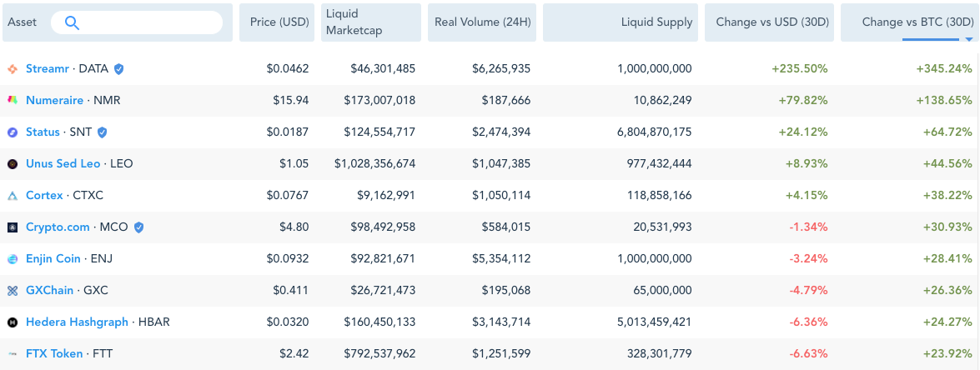This screenshot has height=370, width=980.
Task: Sort by Liquid Marketcap column header
Action: 370,22
